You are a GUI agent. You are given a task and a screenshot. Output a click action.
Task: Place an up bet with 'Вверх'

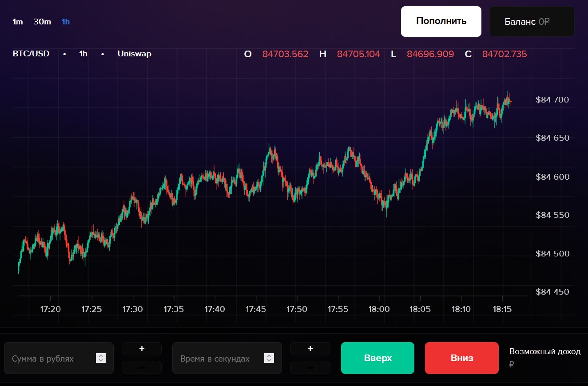tap(377, 358)
